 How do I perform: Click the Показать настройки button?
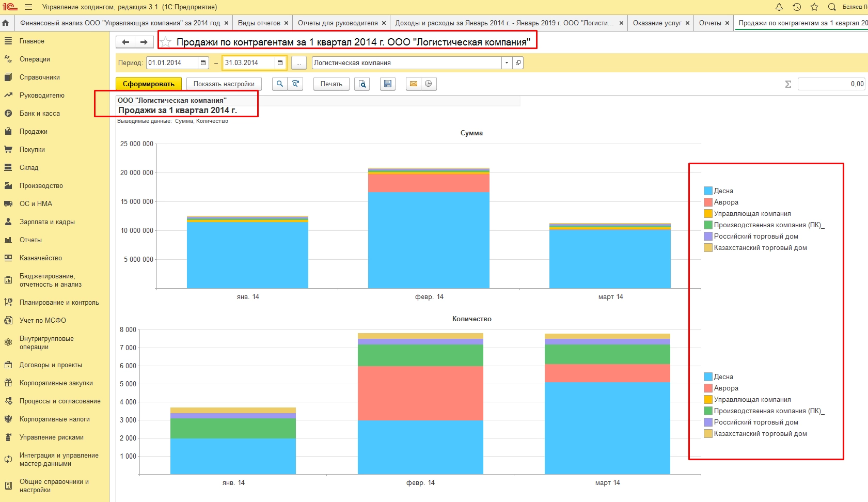(224, 84)
